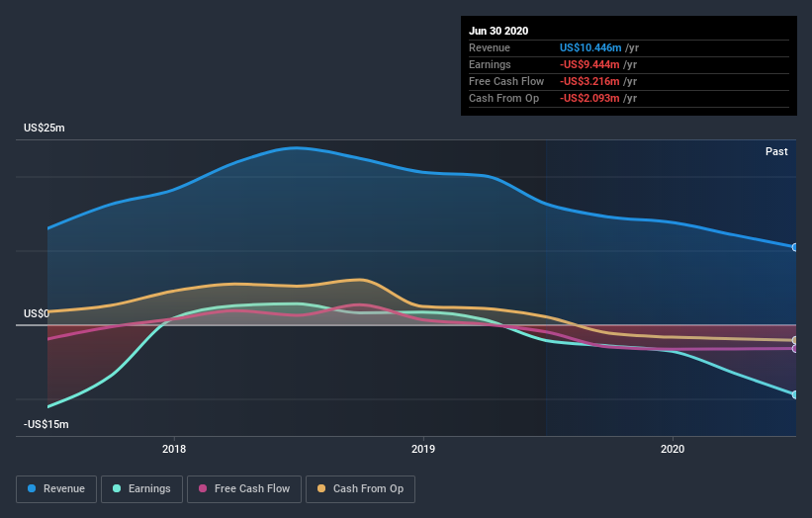Click the Jun 30 2020 tooltip date

click(498, 31)
